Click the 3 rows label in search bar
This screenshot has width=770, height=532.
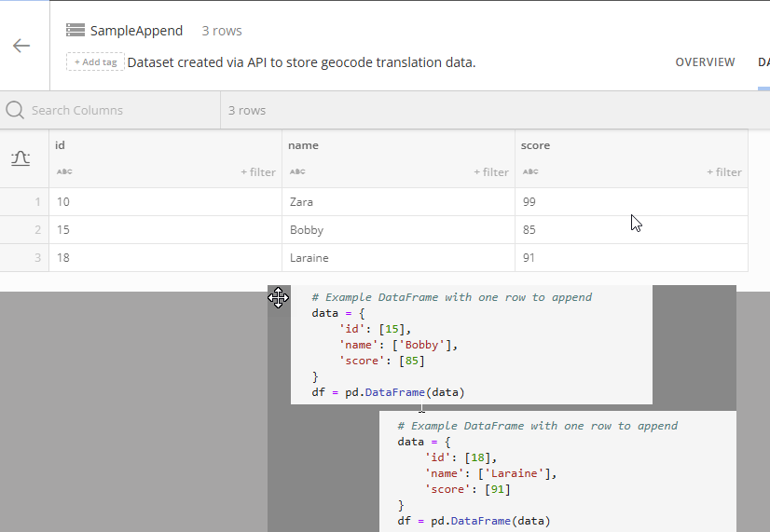[x=247, y=111]
